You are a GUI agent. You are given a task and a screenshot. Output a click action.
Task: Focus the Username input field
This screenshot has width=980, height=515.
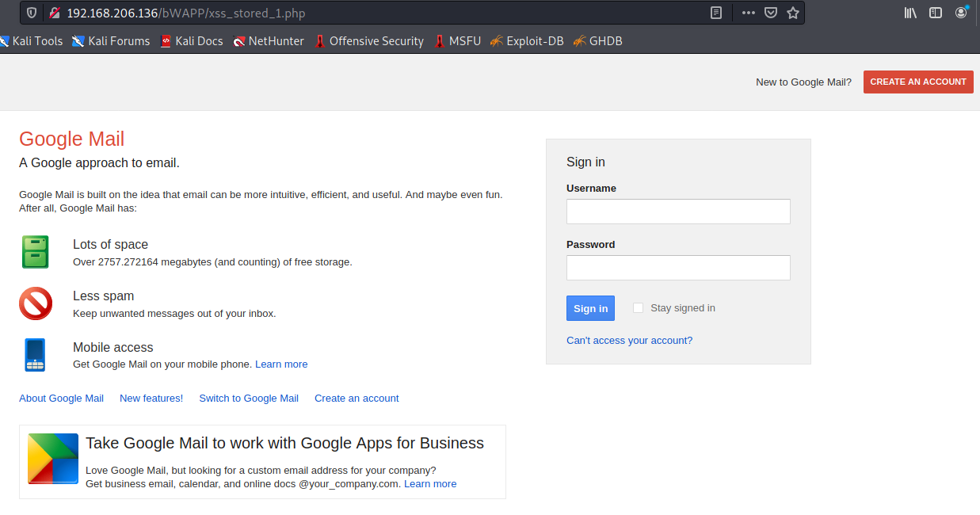tap(678, 212)
